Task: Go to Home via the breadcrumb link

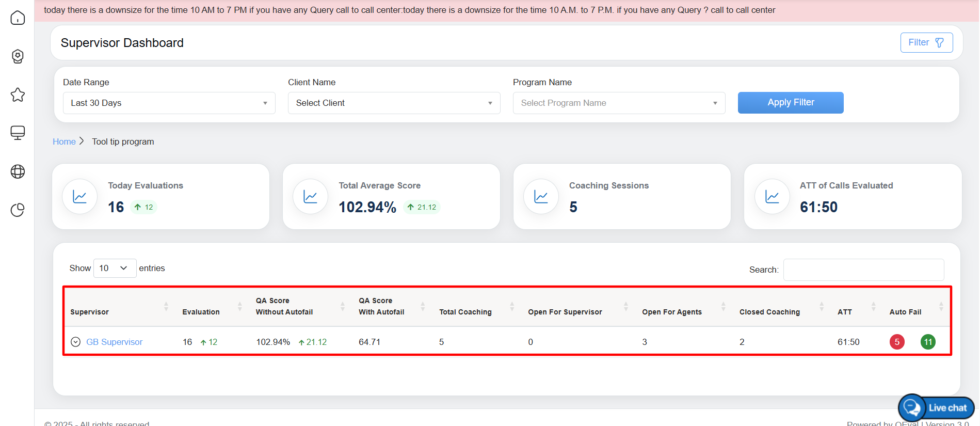Action: (x=64, y=141)
